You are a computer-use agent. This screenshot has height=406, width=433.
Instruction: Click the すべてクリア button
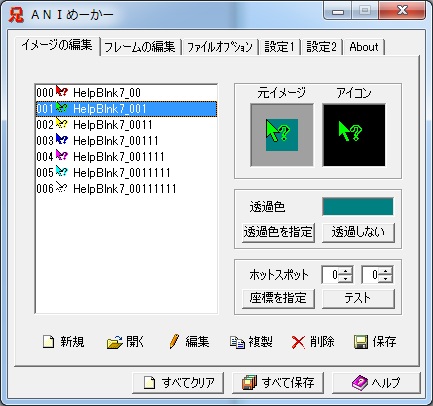click(x=178, y=383)
